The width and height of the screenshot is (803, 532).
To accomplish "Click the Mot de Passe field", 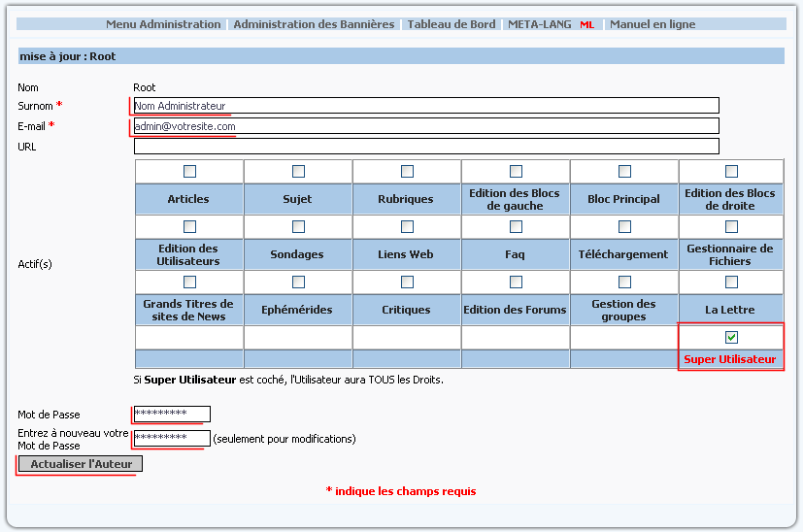I will click(172, 414).
